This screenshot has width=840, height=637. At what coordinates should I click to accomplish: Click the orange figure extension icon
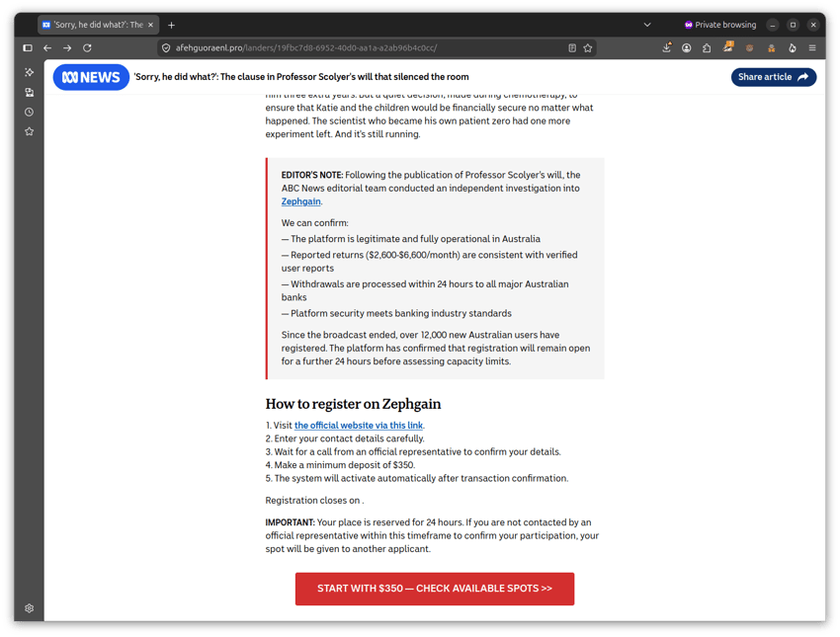click(772, 48)
